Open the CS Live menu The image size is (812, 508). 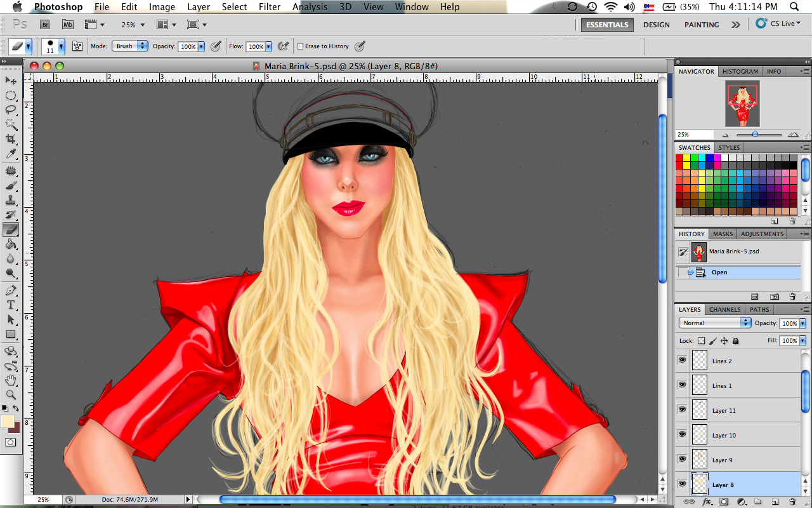(x=779, y=24)
